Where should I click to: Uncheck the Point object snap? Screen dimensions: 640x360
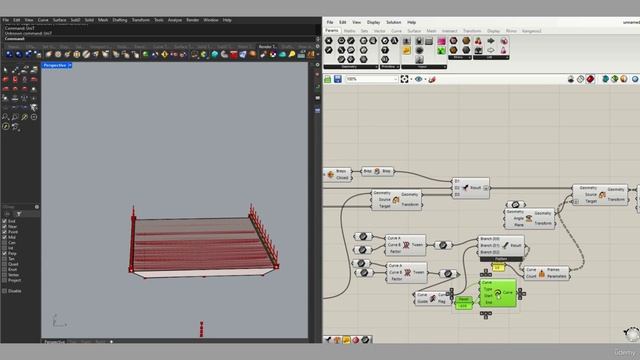click(x=4, y=231)
